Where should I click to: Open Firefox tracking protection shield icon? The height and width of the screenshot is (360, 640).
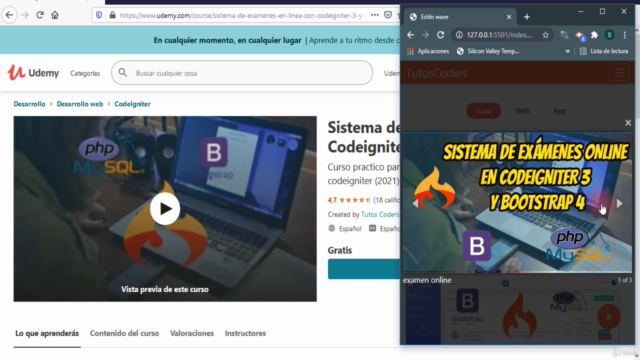tap(99, 15)
